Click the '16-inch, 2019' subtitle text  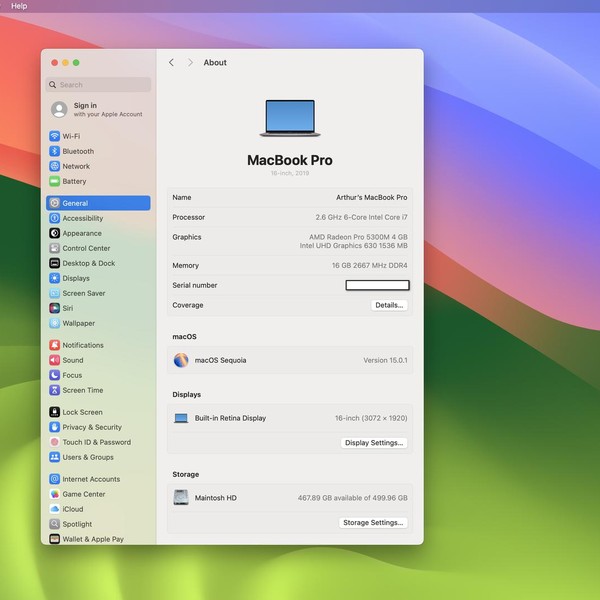(290, 173)
